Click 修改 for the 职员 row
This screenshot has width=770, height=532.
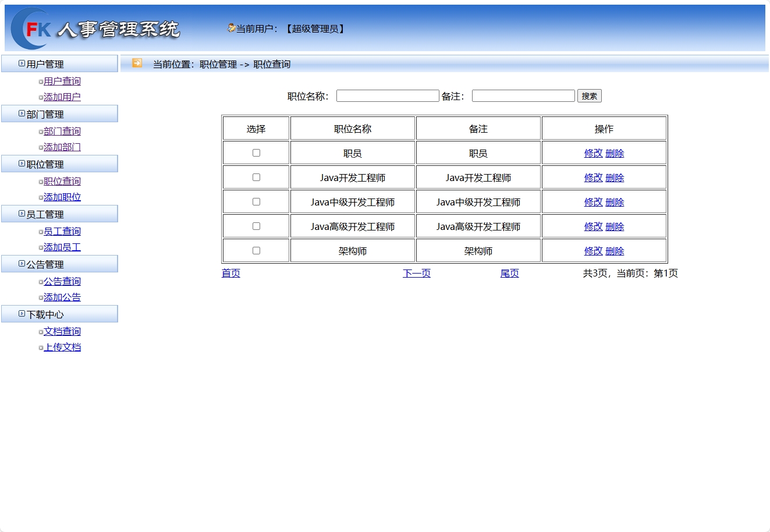tap(594, 154)
